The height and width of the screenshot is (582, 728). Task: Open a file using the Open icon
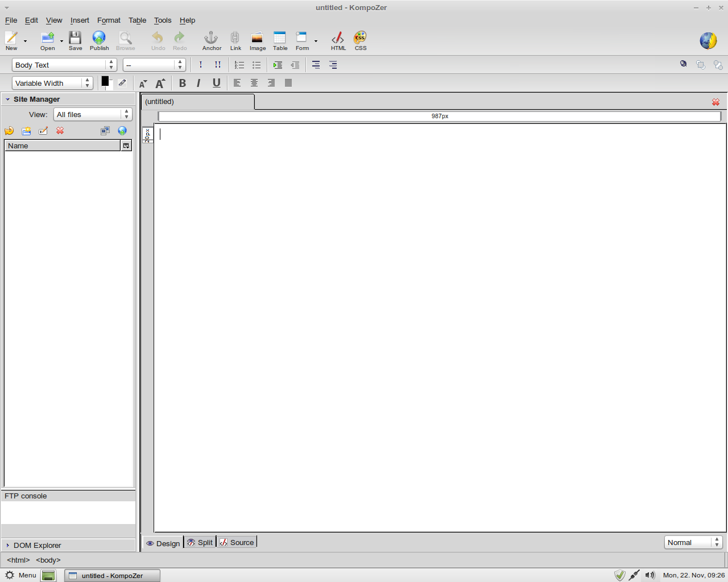coord(48,40)
